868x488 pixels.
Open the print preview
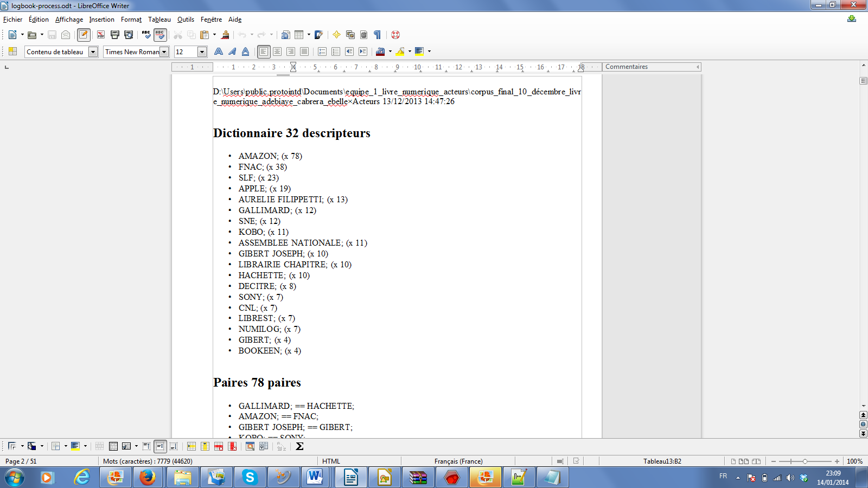(x=129, y=35)
